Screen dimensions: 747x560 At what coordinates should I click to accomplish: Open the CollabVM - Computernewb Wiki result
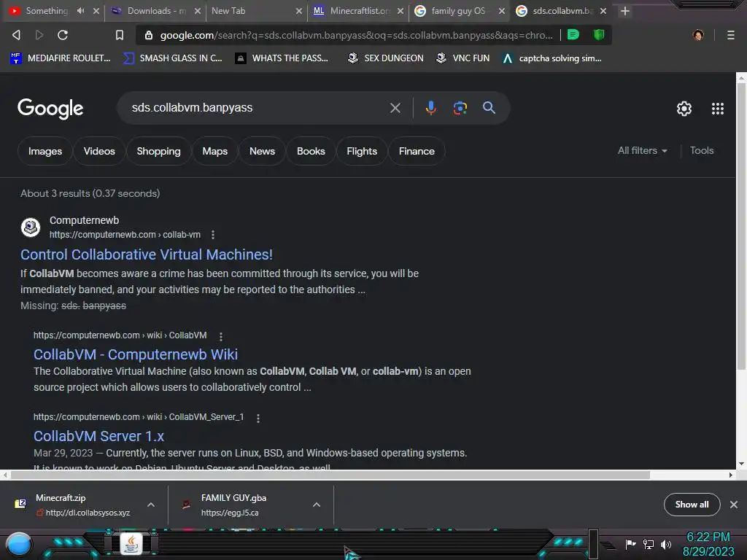click(x=135, y=354)
